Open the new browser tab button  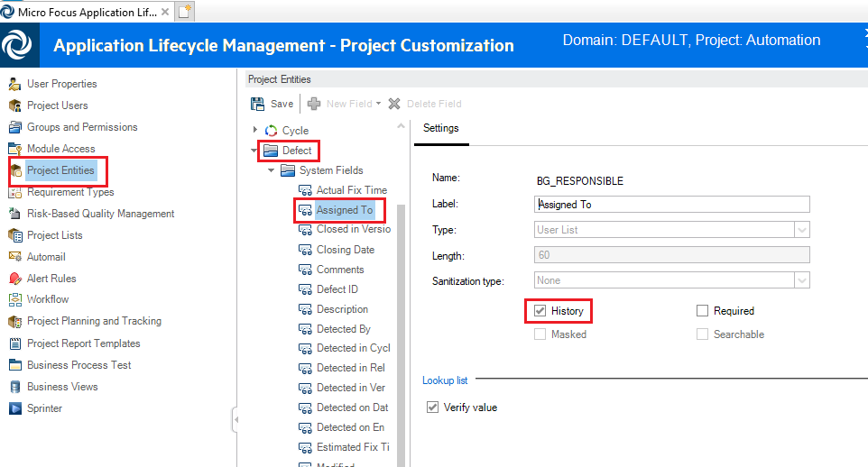(185, 12)
